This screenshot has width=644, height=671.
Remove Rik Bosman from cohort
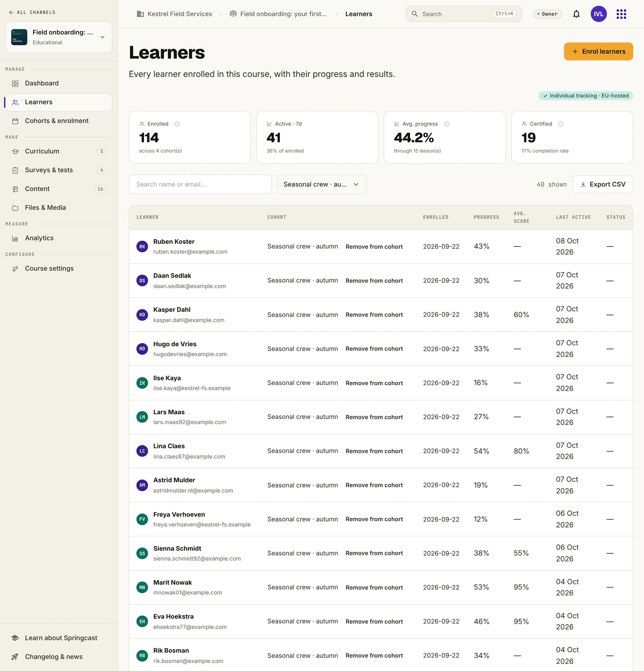pos(374,656)
